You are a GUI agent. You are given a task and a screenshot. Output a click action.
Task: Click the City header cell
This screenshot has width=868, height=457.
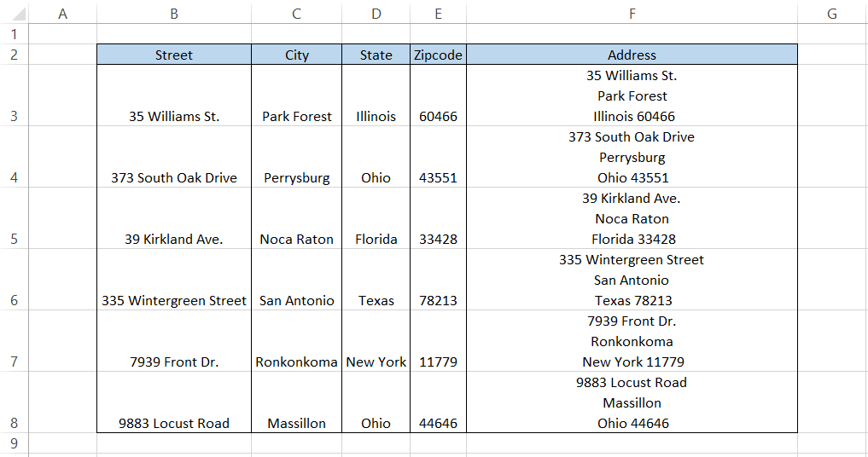coord(296,55)
